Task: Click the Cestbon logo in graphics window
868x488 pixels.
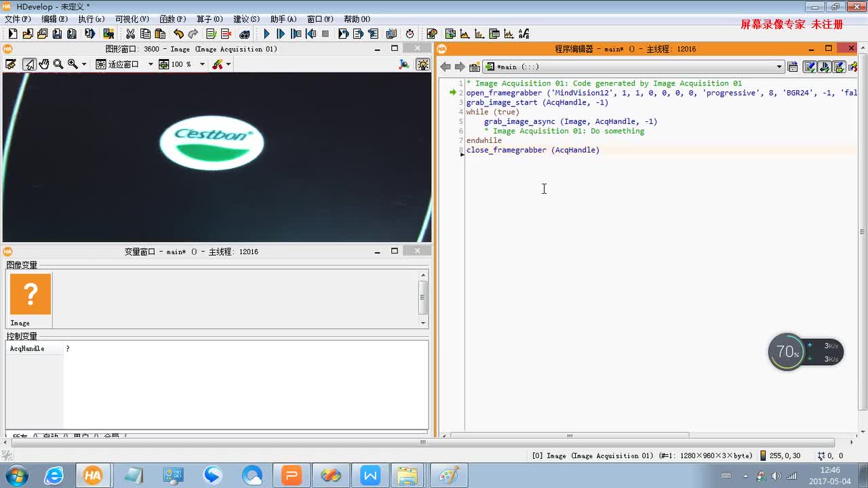Action: 212,142
